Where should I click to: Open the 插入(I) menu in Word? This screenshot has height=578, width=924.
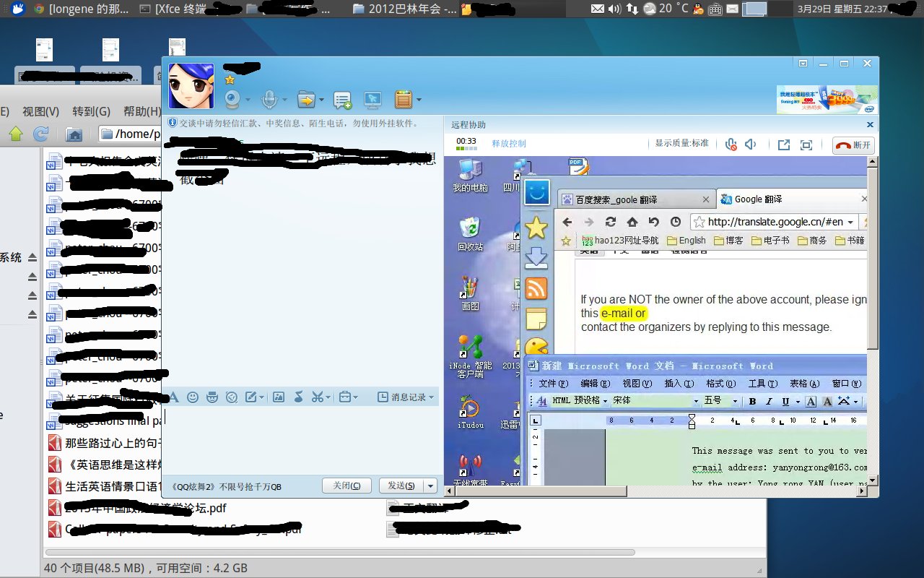pos(679,383)
